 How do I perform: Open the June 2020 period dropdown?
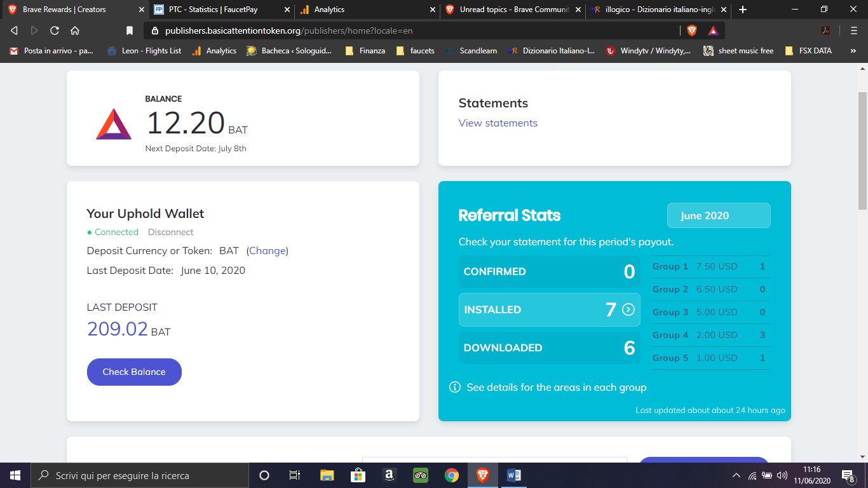719,215
